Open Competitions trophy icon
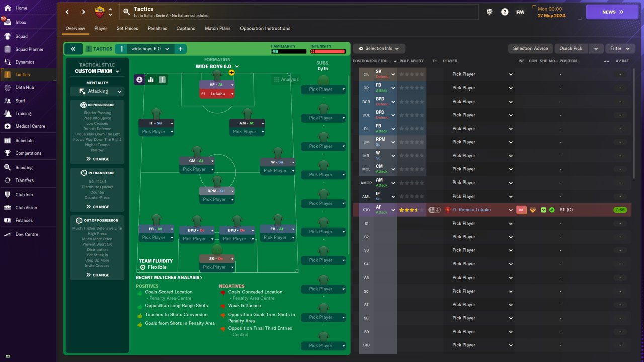The image size is (644, 362). click(7, 153)
